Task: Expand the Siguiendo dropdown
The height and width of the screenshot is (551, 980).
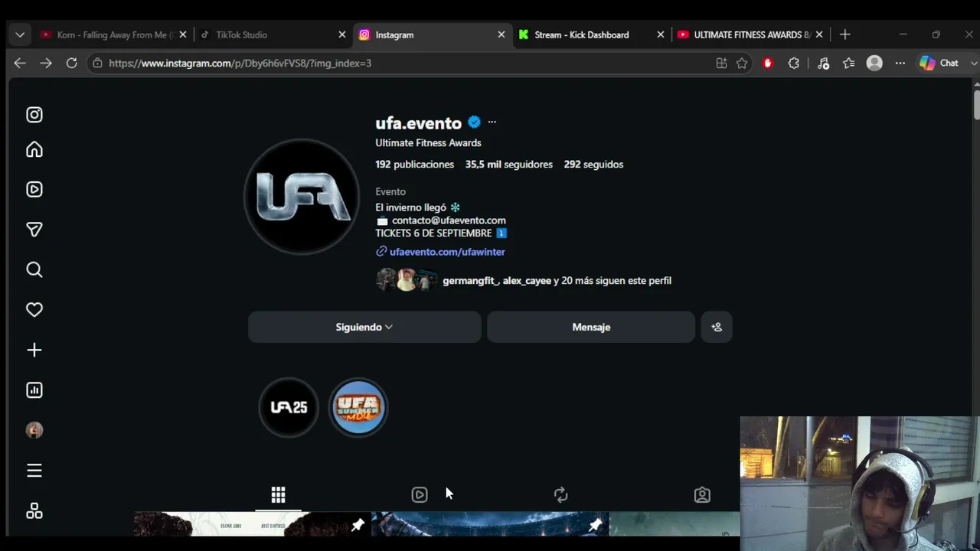Action: [x=364, y=327]
